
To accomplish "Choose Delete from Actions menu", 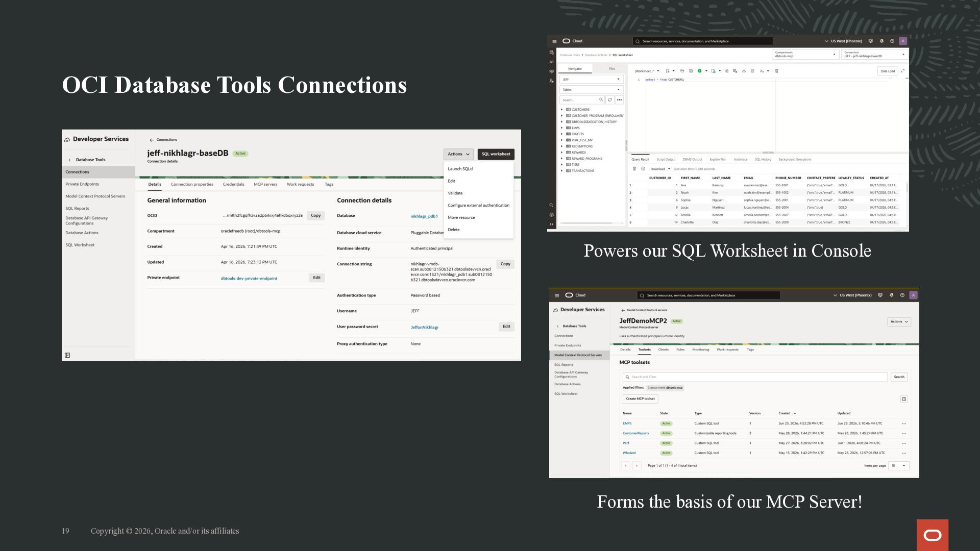I will pyautogui.click(x=454, y=230).
